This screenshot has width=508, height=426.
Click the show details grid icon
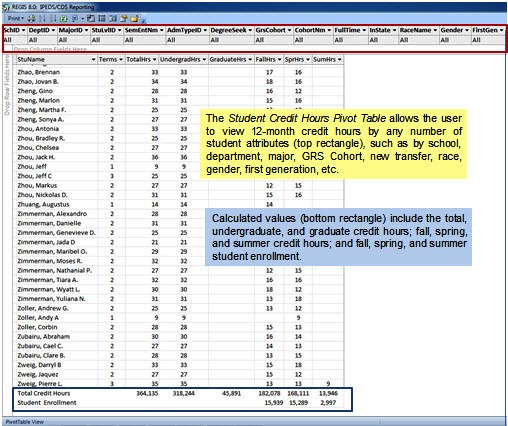coord(102,19)
